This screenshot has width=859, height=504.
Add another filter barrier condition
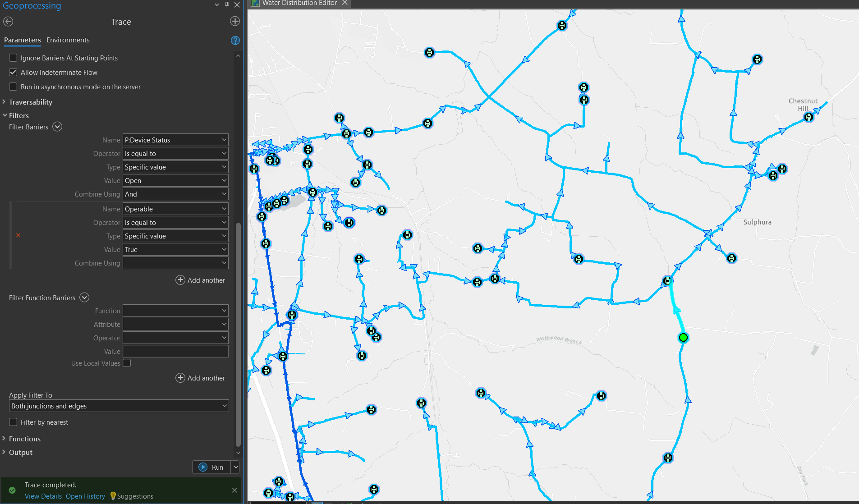point(200,280)
